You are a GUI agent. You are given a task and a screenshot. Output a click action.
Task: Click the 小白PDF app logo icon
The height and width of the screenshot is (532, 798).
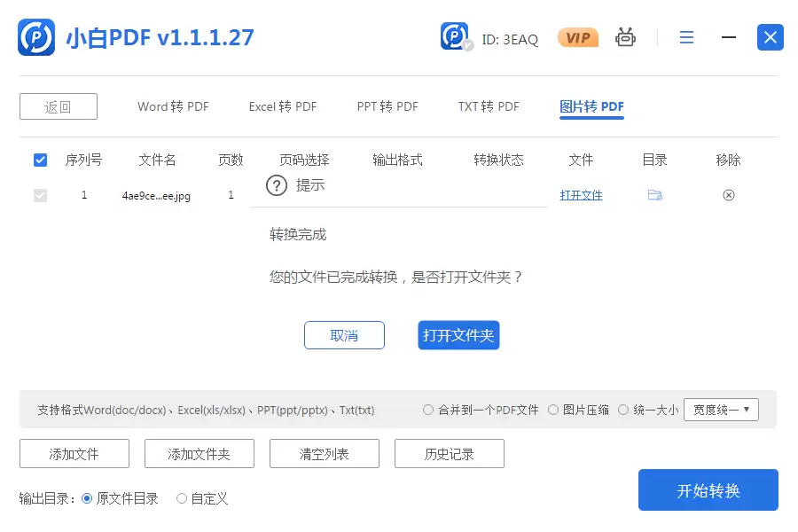coord(36,37)
